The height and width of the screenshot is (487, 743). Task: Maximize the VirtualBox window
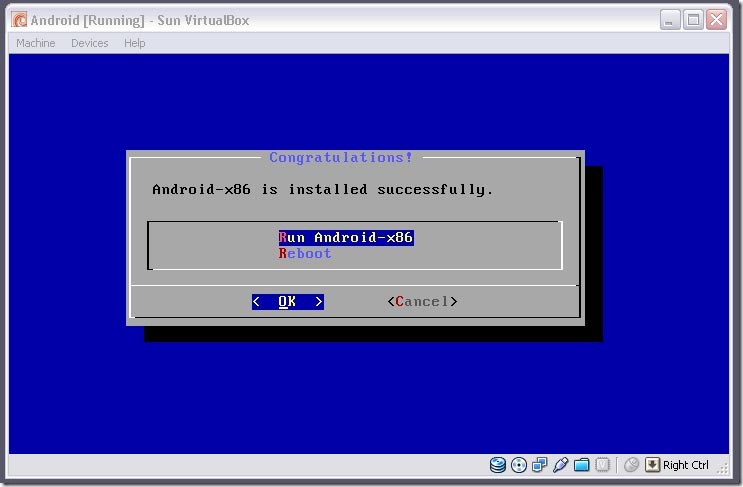point(693,20)
